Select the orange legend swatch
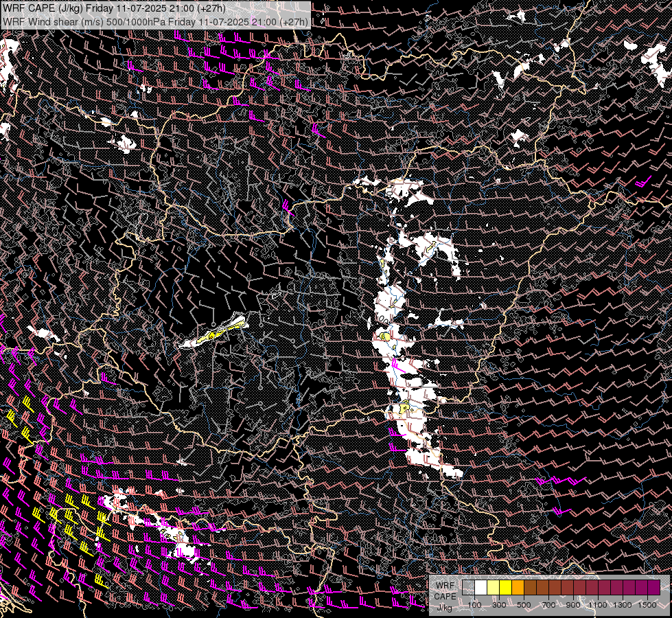The image size is (672, 618). [x=518, y=588]
